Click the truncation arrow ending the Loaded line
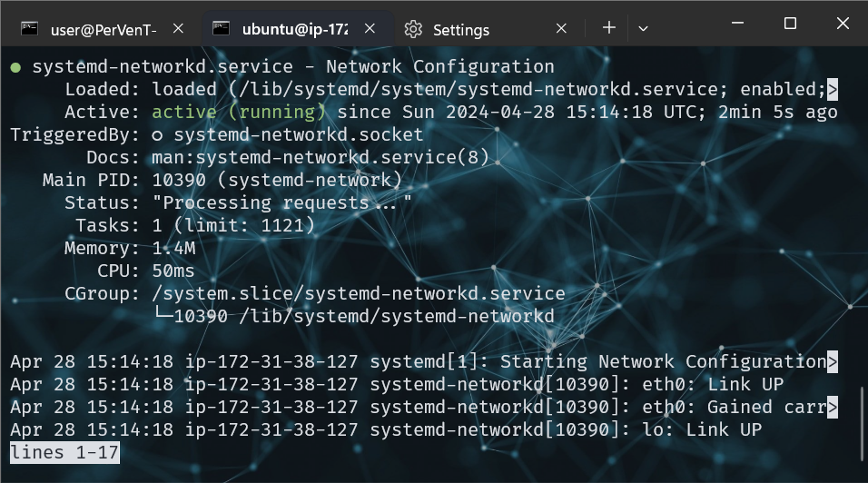The height and width of the screenshot is (483, 868). tap(832, 90)
